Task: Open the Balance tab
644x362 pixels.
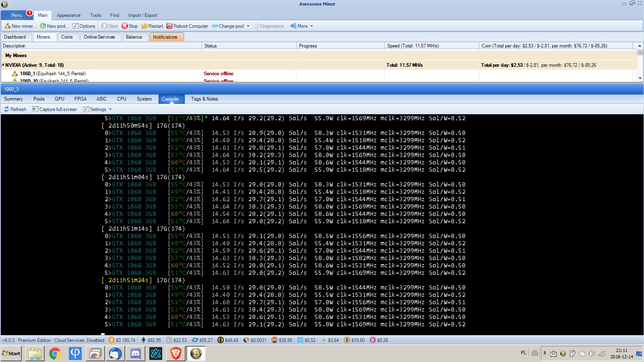Action: (134, 37)
